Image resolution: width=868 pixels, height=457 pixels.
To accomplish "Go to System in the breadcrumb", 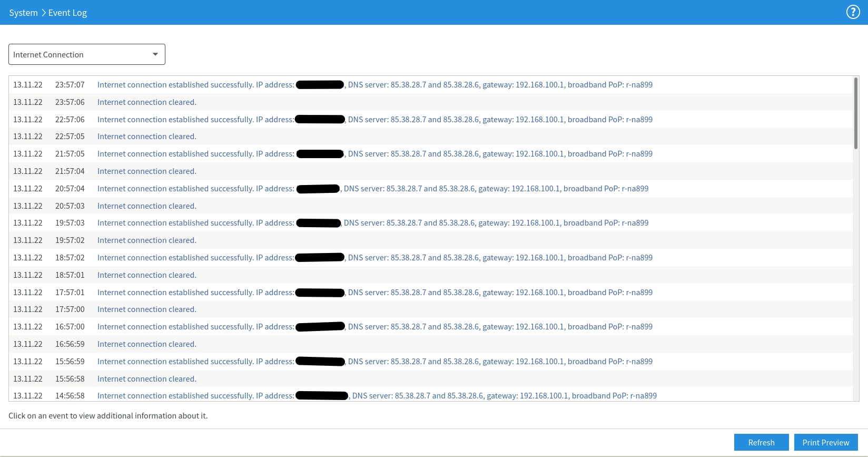I will tap(23, 13).
